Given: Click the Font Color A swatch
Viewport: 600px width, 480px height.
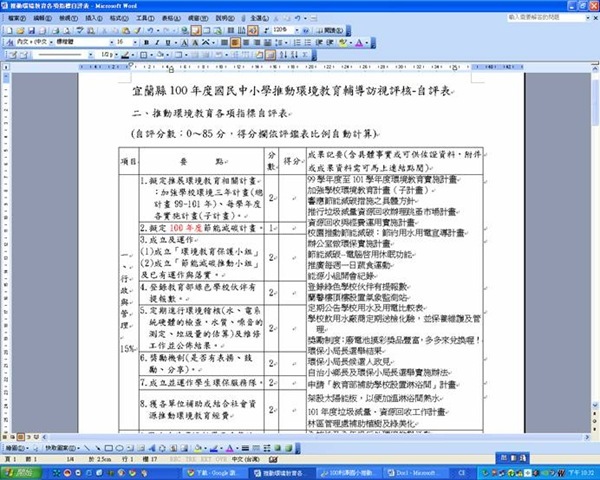Looking at the screenshot, I should pyautogui.click(x=359, y=42).
